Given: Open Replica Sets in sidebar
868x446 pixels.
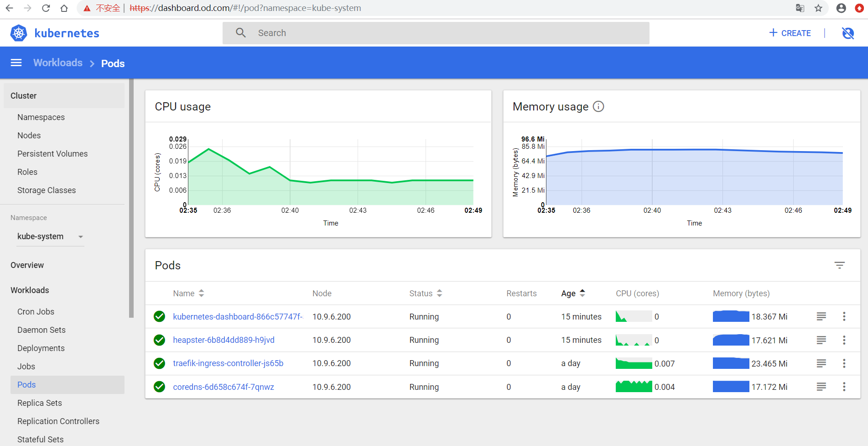Looking at the screenshot, I should click(x=40, y=403).
